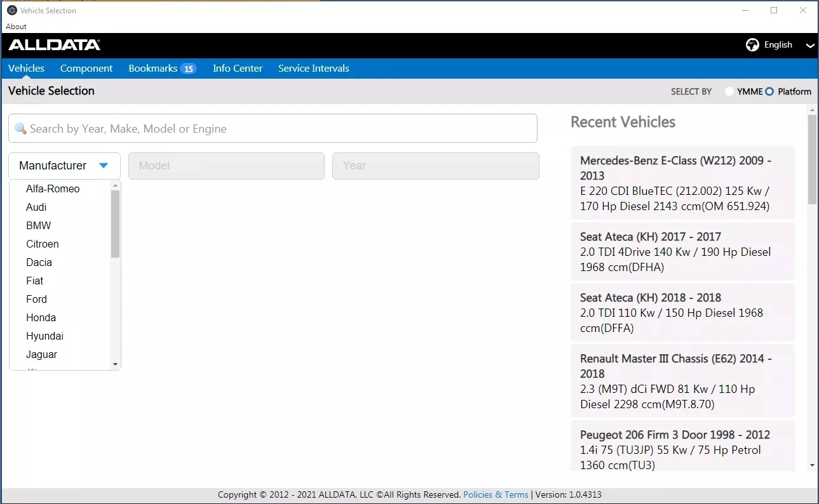Click the Recent Vehicles scrollbar thumb

tap(812, 159)
